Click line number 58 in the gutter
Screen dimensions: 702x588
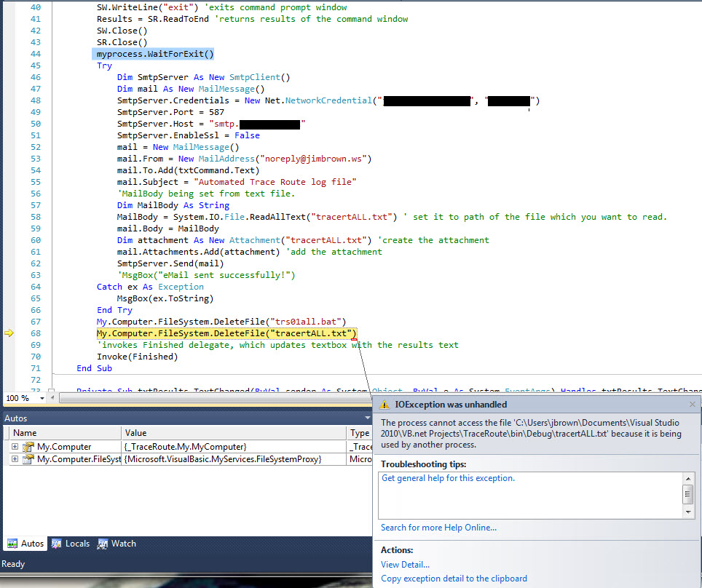point(36,217)
